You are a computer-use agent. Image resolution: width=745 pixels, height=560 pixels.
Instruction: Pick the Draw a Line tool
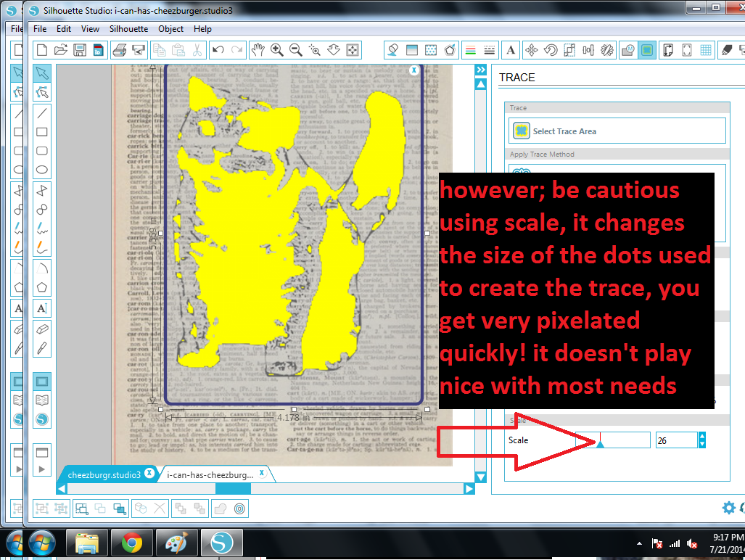pyautogui.click(x=42, y=113)
